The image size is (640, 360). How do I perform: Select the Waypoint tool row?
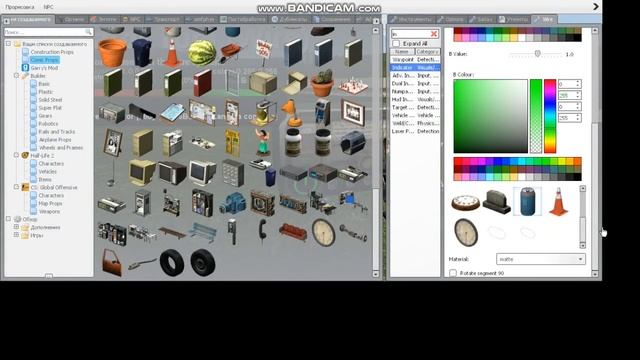coord(415,60)
